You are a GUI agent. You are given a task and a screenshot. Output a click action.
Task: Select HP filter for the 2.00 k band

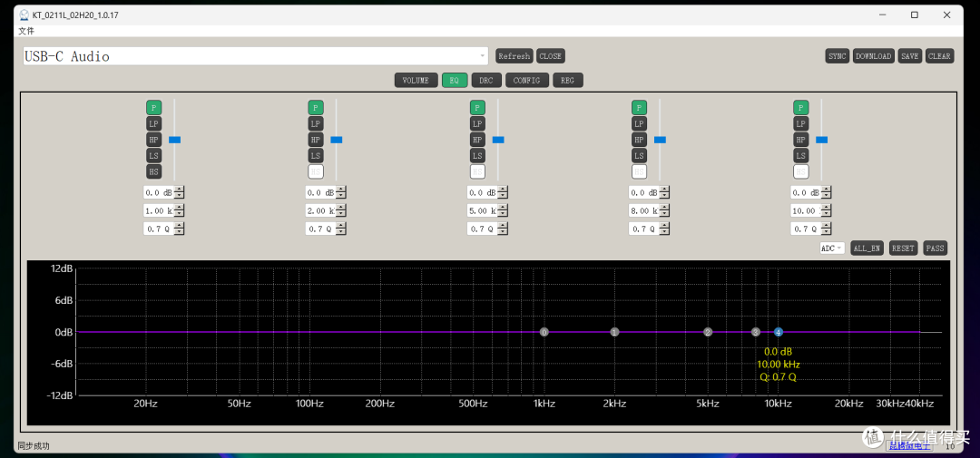click(x=316, y=140)
